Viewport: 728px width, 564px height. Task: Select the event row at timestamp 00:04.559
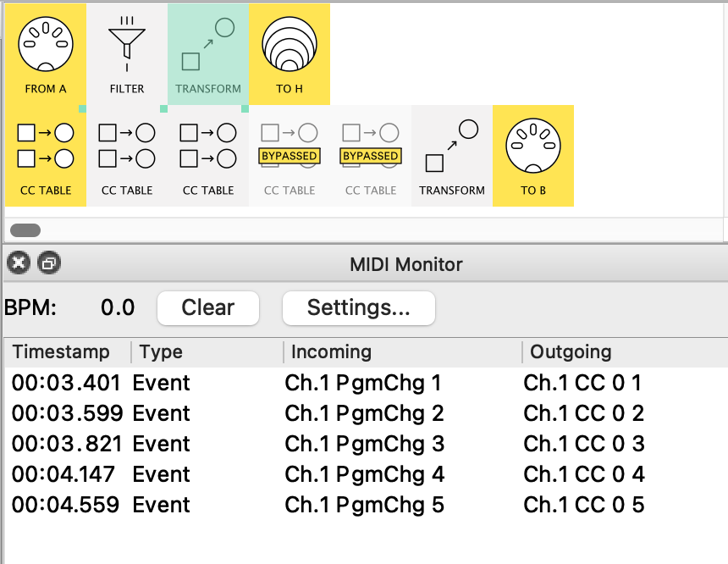364,505
